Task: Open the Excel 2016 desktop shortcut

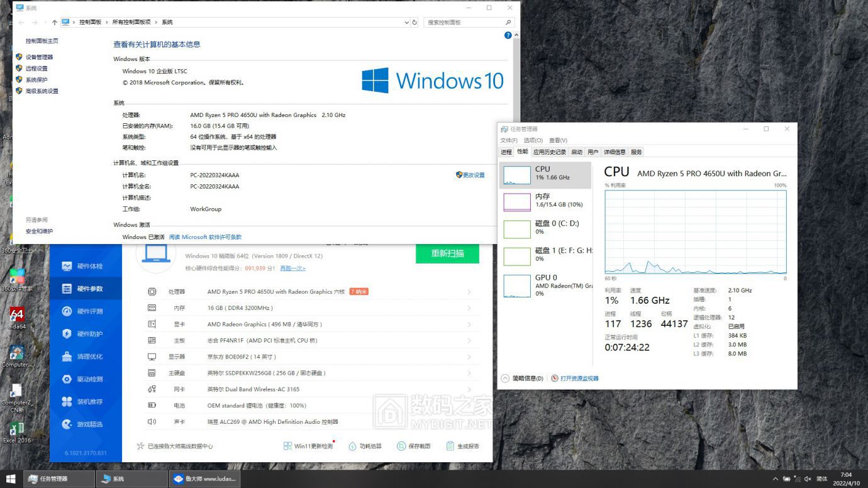Action: (x=17, y=432)
